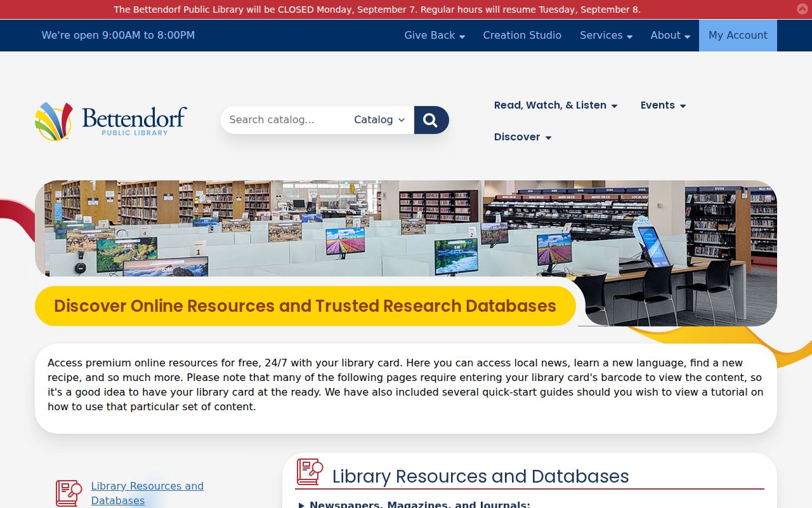This screenshot has width=812, height=508.
Task: Click the Search catalog input field
Action: (x=285, y=120)
